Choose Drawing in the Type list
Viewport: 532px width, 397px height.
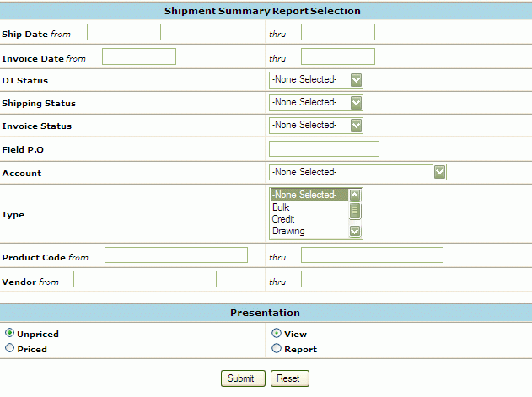click(x=288, y=231)
